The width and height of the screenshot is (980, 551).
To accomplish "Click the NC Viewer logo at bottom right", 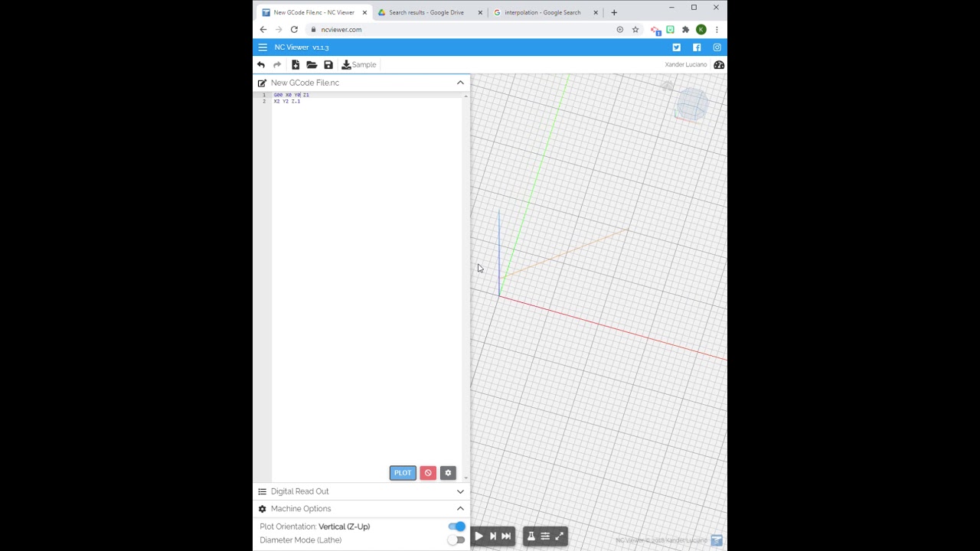I will click(717, 541).
